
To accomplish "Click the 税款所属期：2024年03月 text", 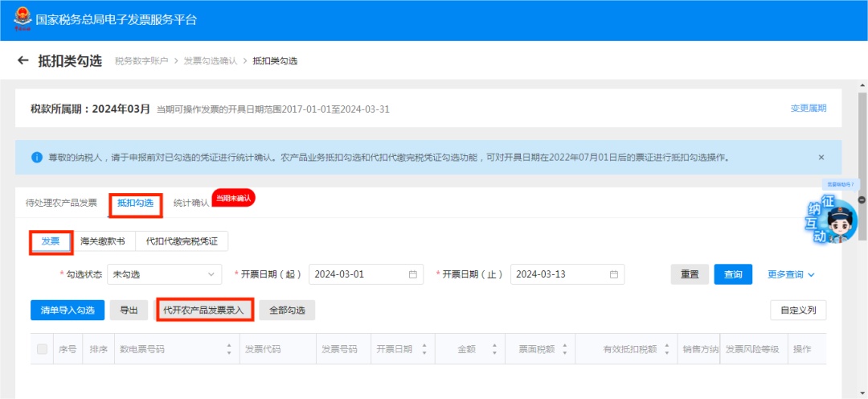I will click(90, 109).
